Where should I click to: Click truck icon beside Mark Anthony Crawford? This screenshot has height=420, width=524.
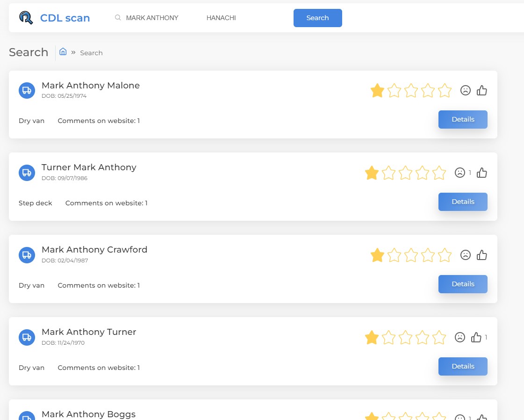click(27, 255)
